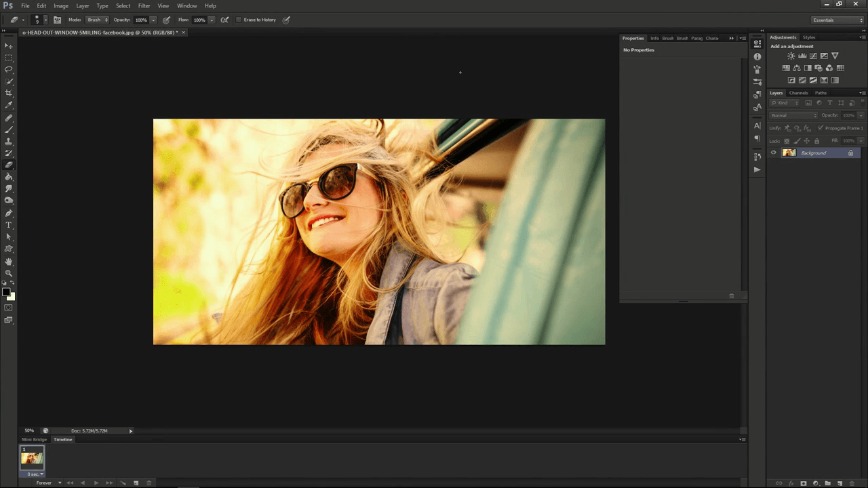Add a Photo Filter adjustment
The image size is (868, 488).
[818, 68]
